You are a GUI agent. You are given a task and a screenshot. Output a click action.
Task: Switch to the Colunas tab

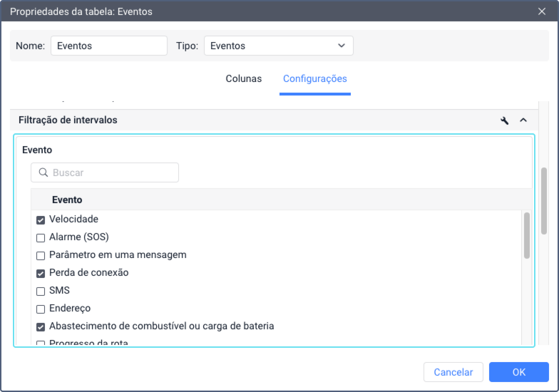coord(244,79)
